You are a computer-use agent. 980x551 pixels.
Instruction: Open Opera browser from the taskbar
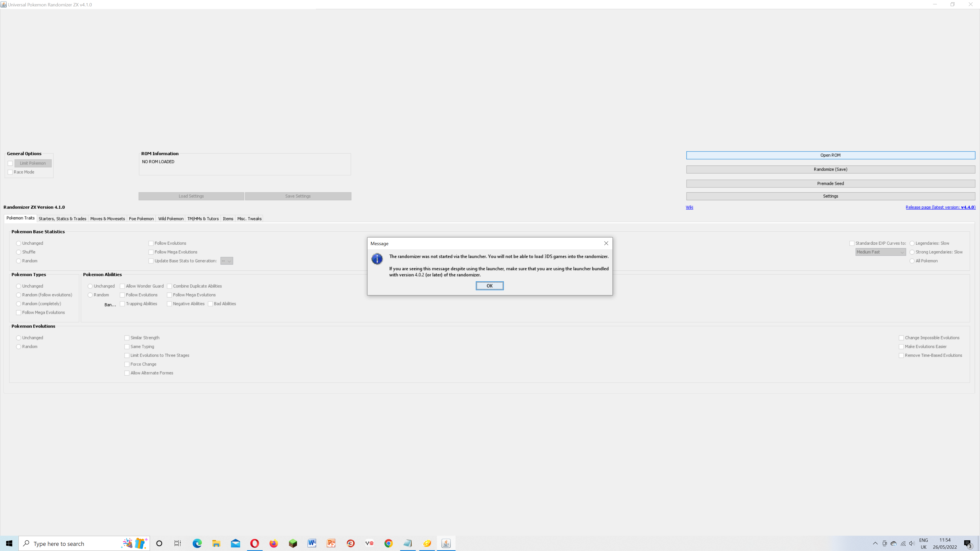254,543
